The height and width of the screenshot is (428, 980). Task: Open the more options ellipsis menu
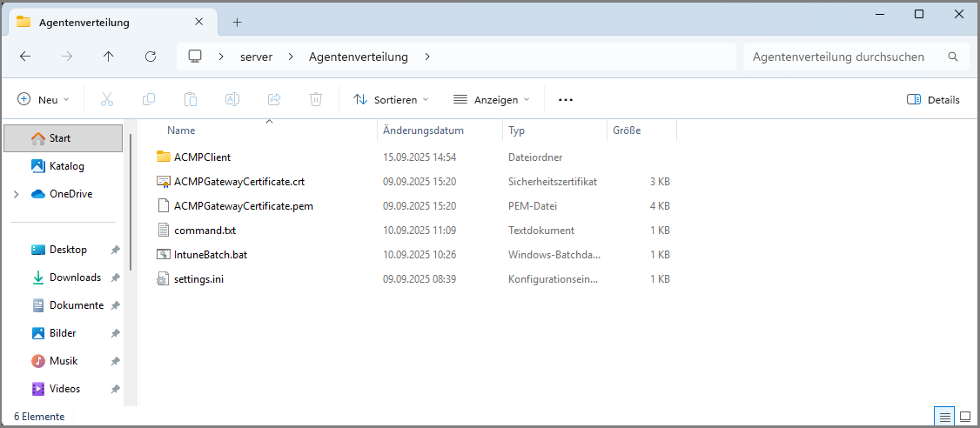[566, 100]
